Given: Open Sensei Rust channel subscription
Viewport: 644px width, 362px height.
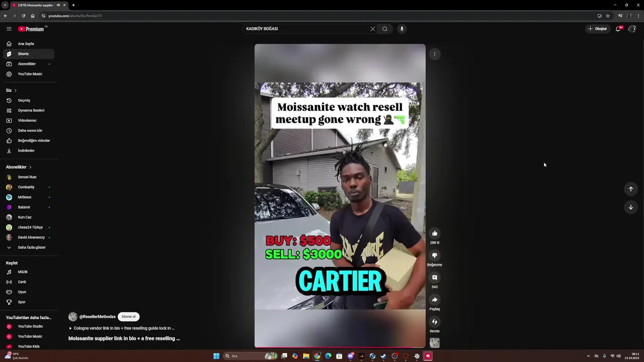Looking at the screenshot, I should click(28, 177).
